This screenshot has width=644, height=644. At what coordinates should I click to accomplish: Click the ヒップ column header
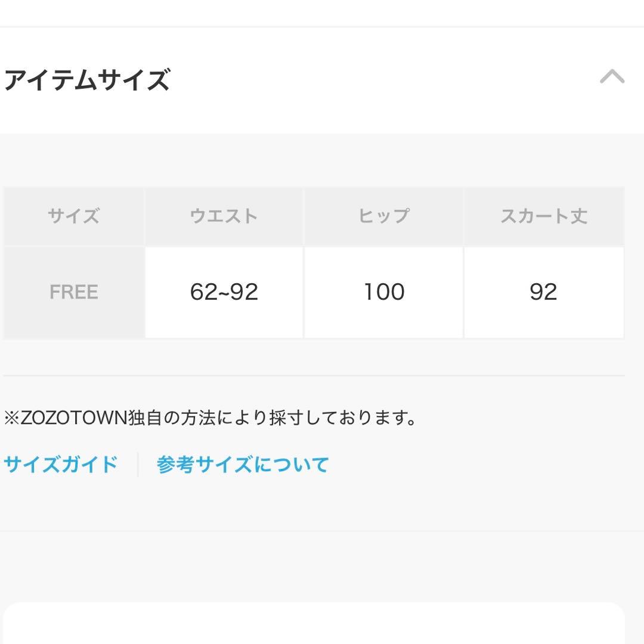click(x=384, y=216)
